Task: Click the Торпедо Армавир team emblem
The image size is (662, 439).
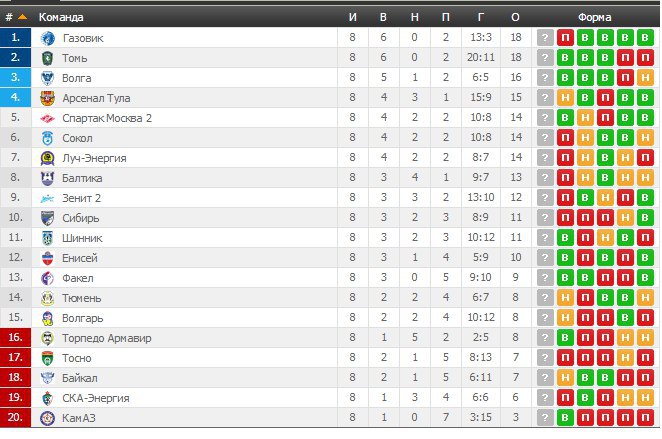Action: 47,338
